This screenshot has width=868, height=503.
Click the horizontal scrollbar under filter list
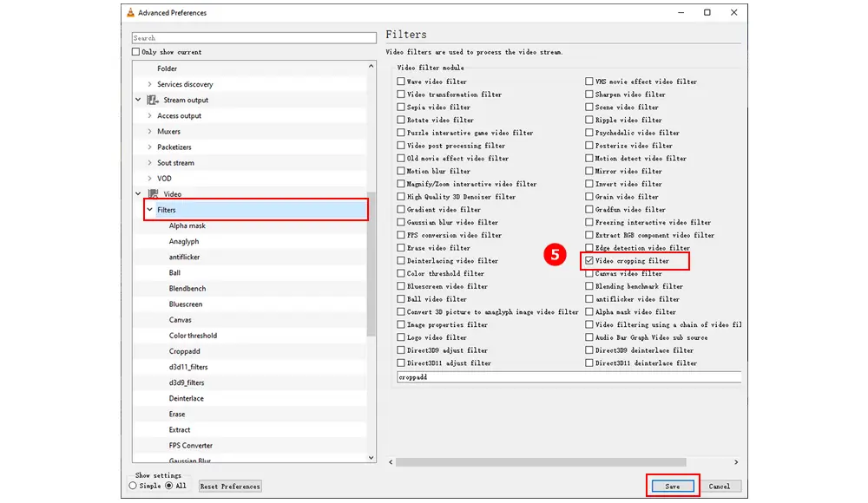[541, 462]
